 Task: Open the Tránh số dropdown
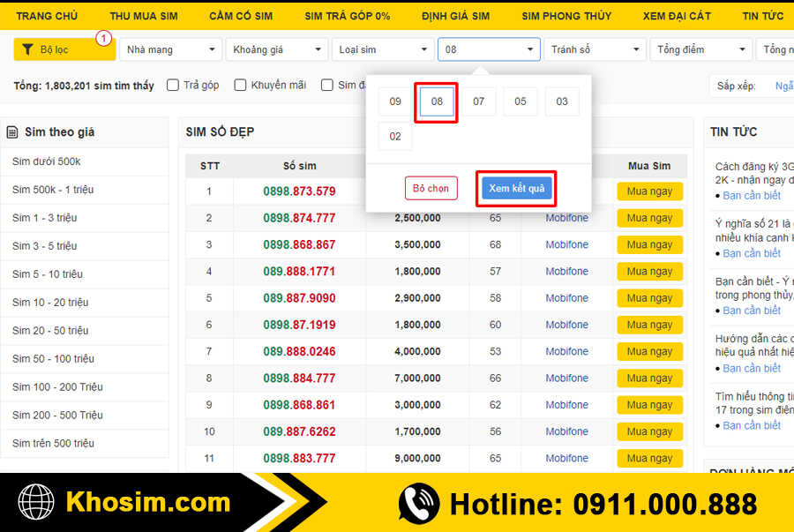tap(594, 49)
